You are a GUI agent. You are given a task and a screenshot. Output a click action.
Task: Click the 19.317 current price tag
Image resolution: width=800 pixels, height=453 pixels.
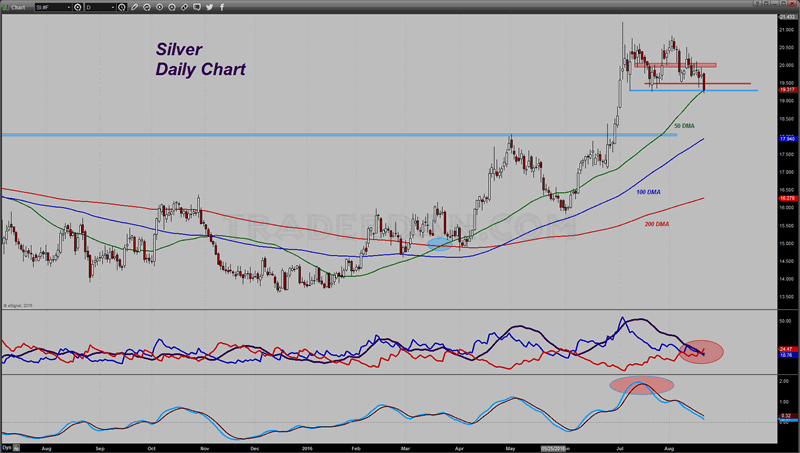(787, 89)
